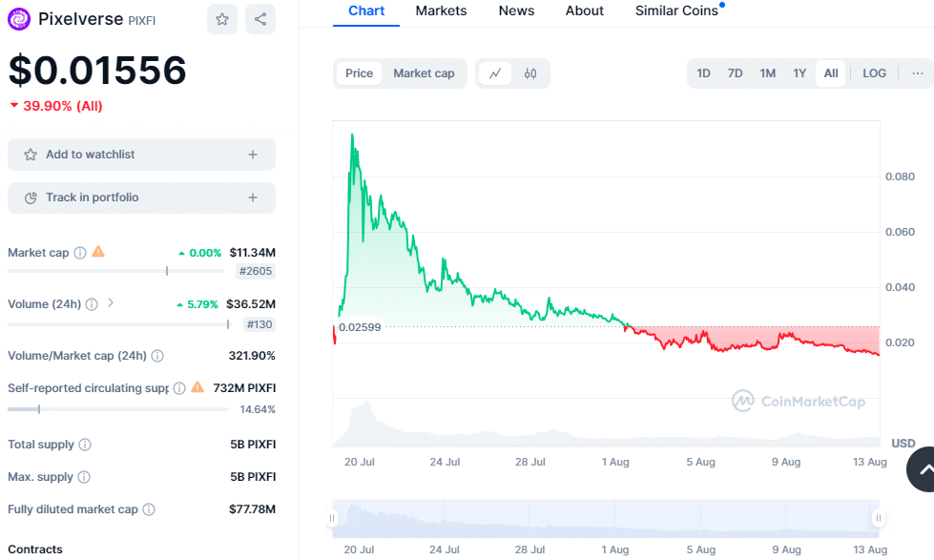Click the Pixelverse purple logo icon
This screenshot has width=934, height=560.
point(19,19)
